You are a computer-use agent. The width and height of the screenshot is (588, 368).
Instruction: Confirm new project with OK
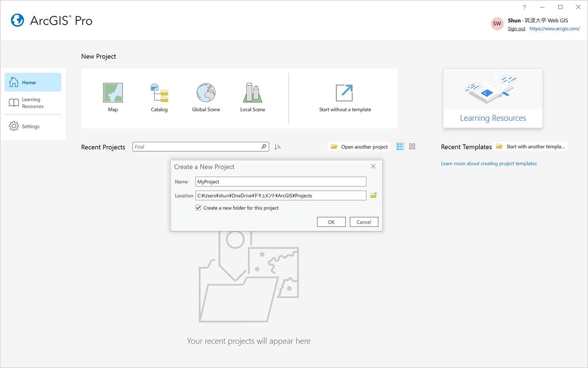pyautogui.click(x=331, y=222)
